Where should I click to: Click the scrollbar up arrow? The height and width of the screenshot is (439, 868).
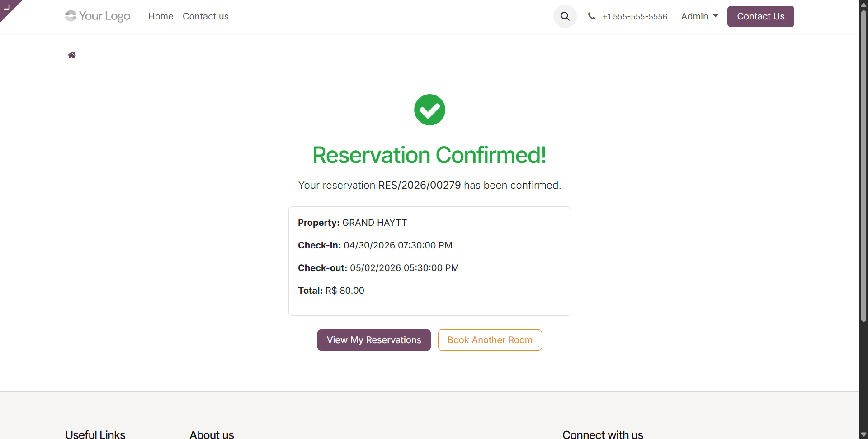[x=863, y=5]
